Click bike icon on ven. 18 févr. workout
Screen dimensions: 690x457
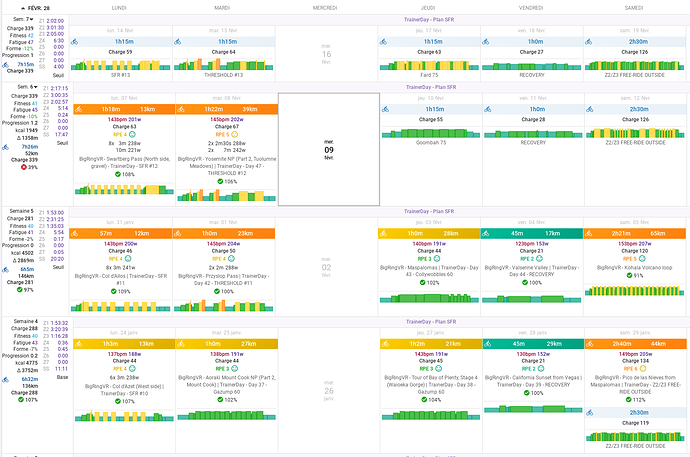click(486, 42)
